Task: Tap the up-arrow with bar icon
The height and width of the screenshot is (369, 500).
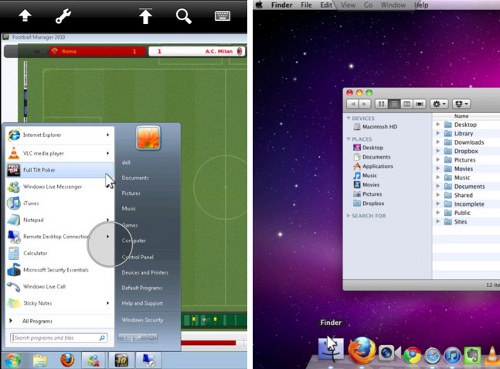Action: coord(145,16)
